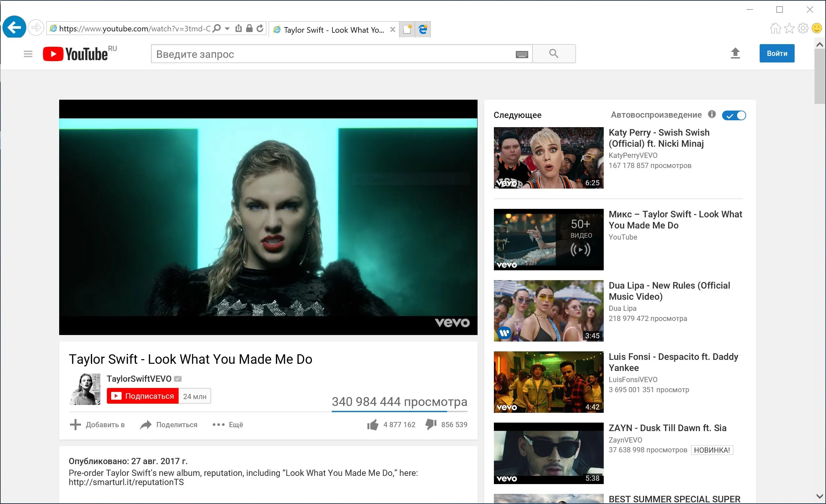Open the address bar autocomplete dropdown arrow

tap(227, 28)
